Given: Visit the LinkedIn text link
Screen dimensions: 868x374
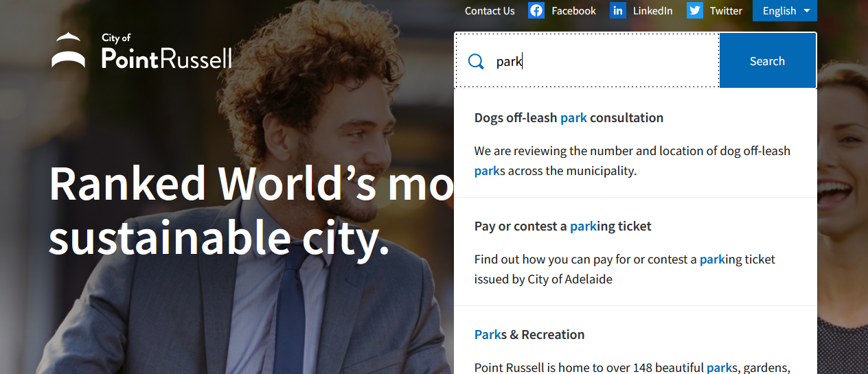Looking at the screenshot, I should click(x=652, y=11).
